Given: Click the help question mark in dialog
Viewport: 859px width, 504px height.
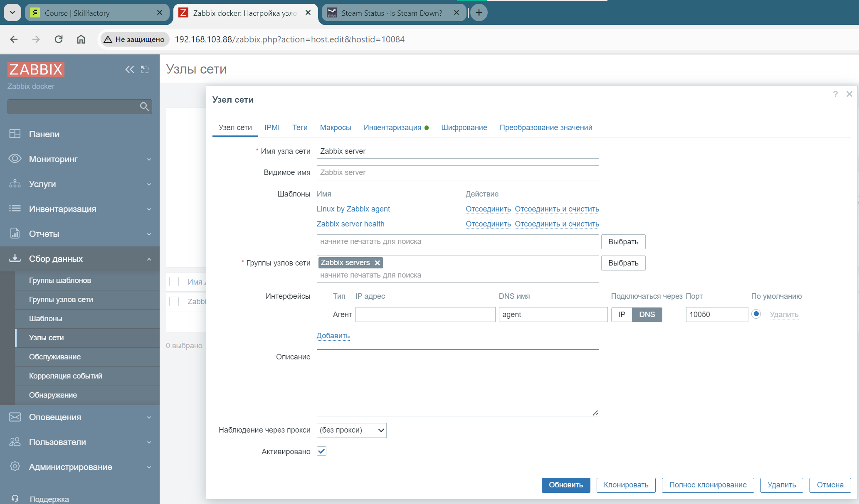Looking at the screenshot, I should (835, 94).
